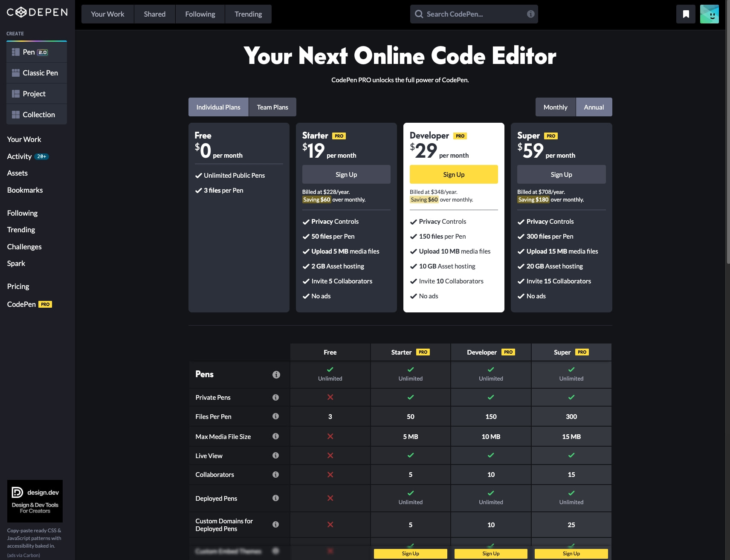This screenshot has width=730, height=560.
Task: Click the CodePen logo
Action: [37, 12]
